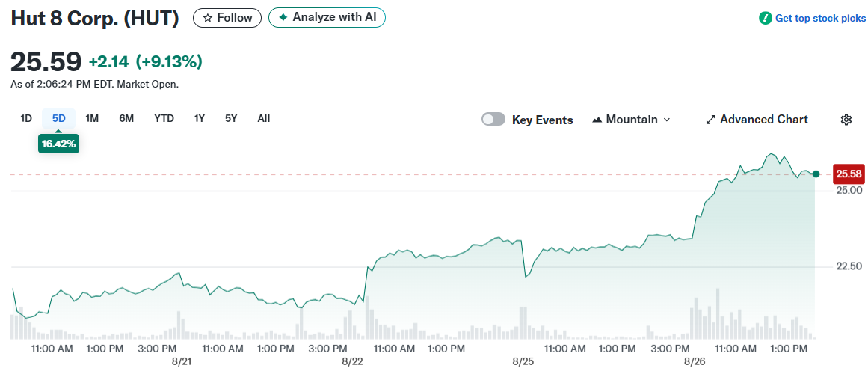
Task: Select the 1D range tab
Action: point(26,118)
